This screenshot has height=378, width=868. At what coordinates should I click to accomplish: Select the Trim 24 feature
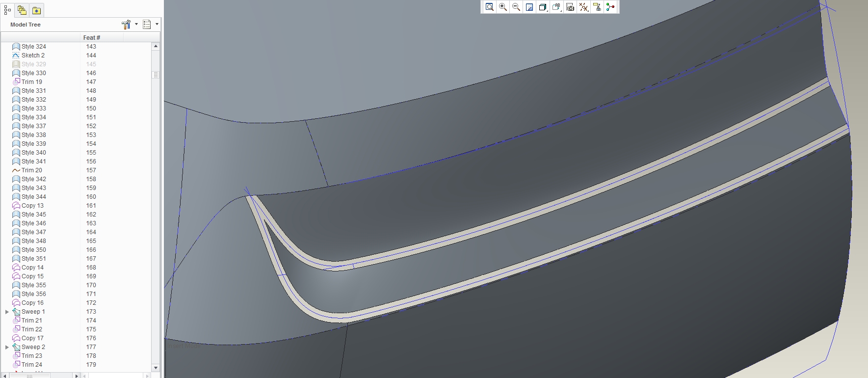pos(32,365)
